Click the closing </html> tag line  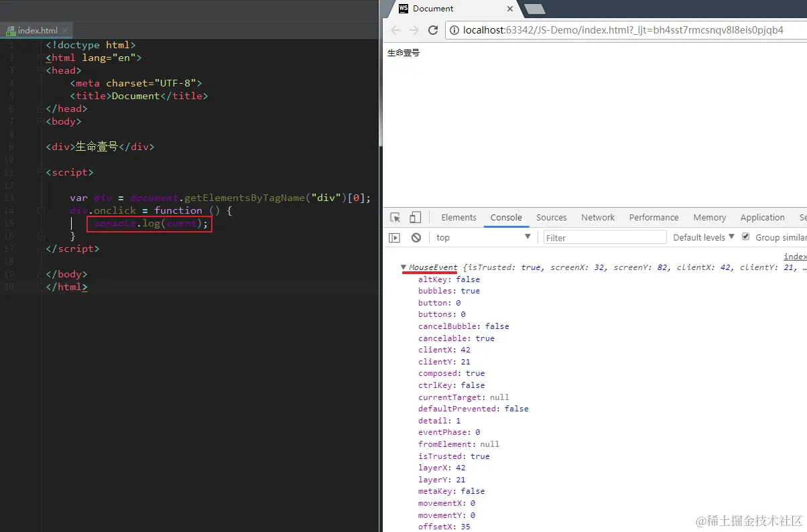66,287
